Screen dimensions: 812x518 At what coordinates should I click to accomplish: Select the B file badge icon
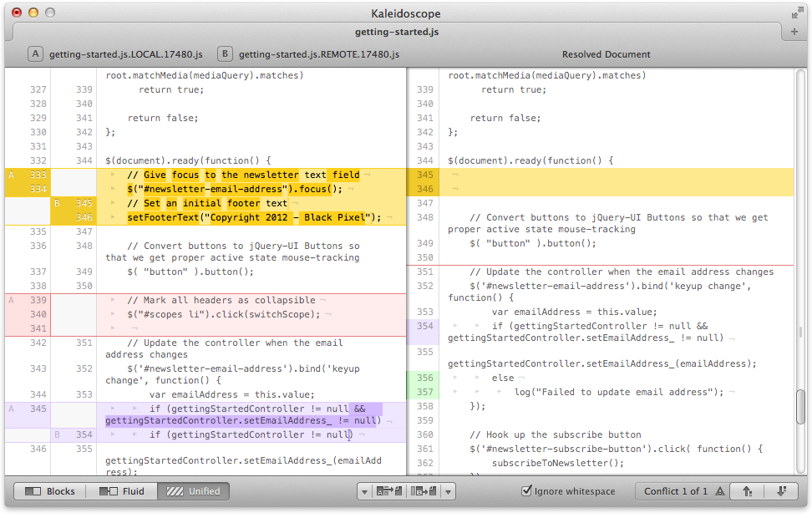pos(225,53)
